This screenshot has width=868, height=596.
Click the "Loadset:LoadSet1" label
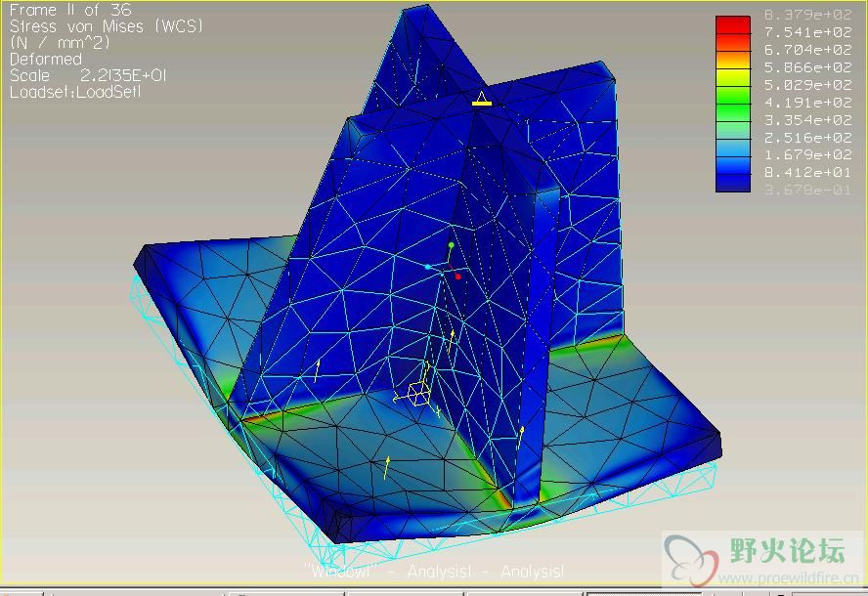point(75,92)
